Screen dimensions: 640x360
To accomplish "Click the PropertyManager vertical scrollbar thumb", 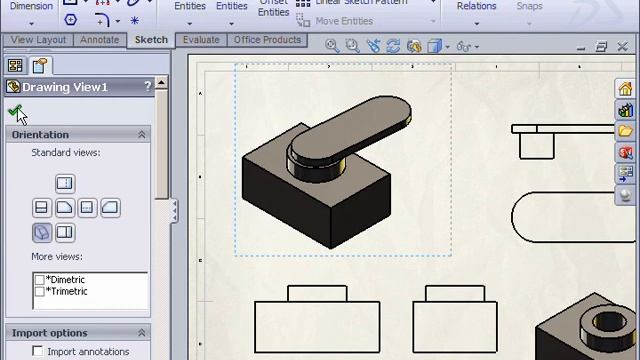I will click(161, 144).
